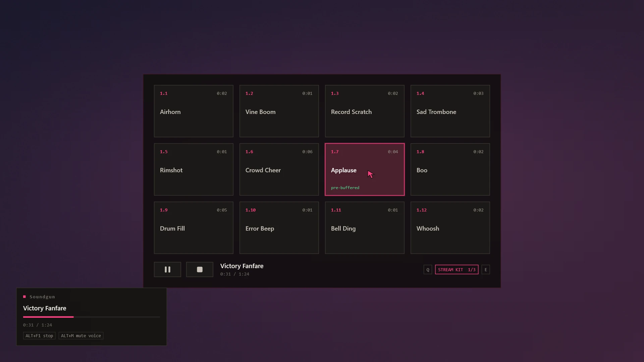
Task: Click the 1.7 pad number label
Action: [x=335, y=152]
